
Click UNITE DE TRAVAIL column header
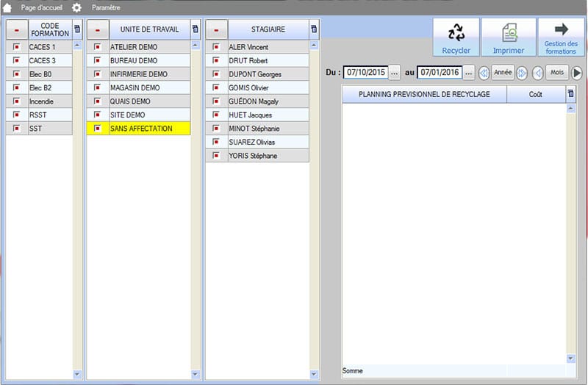pyautogui.click(x=150, y=29)
